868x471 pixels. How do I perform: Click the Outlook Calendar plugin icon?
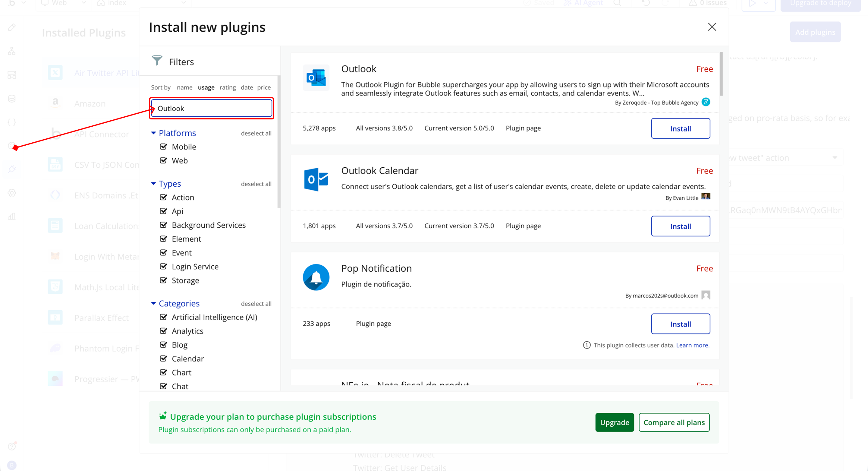click(316, 179)
